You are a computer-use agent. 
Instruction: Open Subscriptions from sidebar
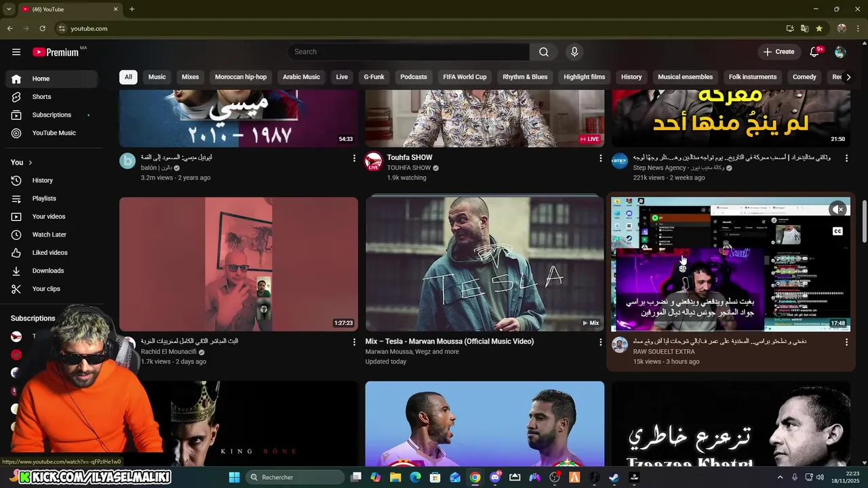[x=52, y=115]
